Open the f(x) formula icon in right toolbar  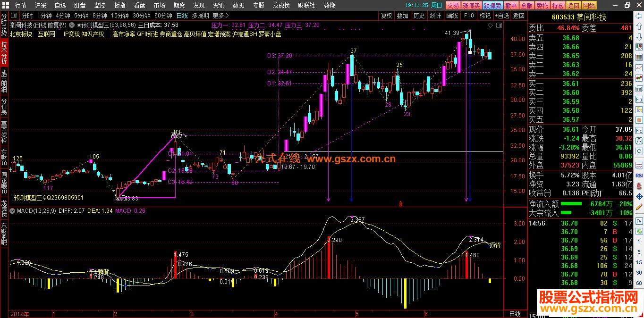click(x=639, y=141)
